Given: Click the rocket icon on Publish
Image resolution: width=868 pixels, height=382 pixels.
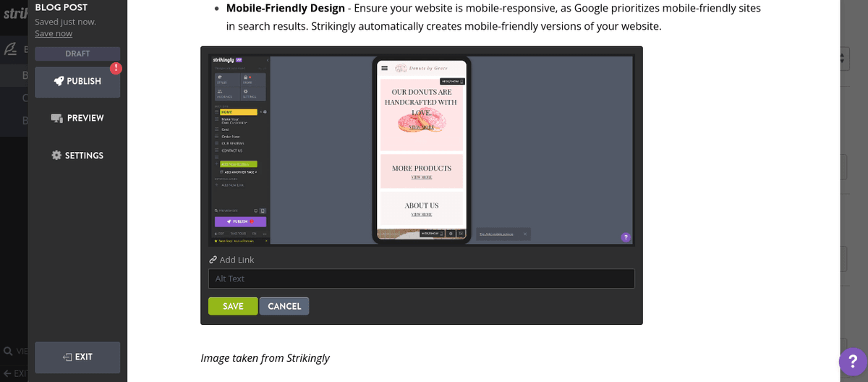Looking at the screenshot, I should tap(59, 82).
